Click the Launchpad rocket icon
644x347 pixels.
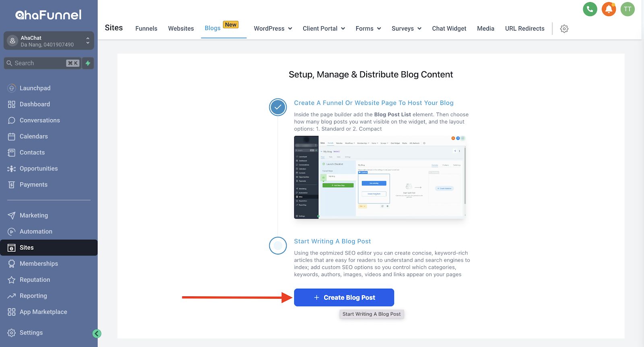click(12, 88)
